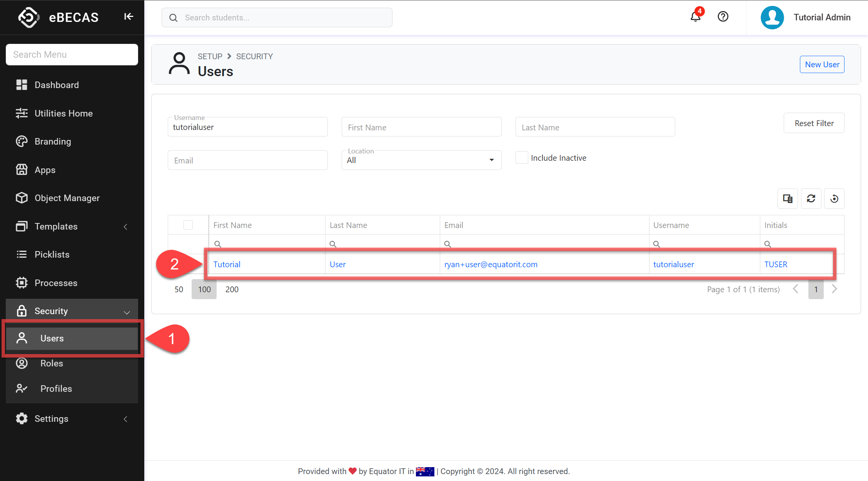The height and width of the screenshot is (481, 868).
Task: Open the tutorialuser username link
Action: point(673,265)
